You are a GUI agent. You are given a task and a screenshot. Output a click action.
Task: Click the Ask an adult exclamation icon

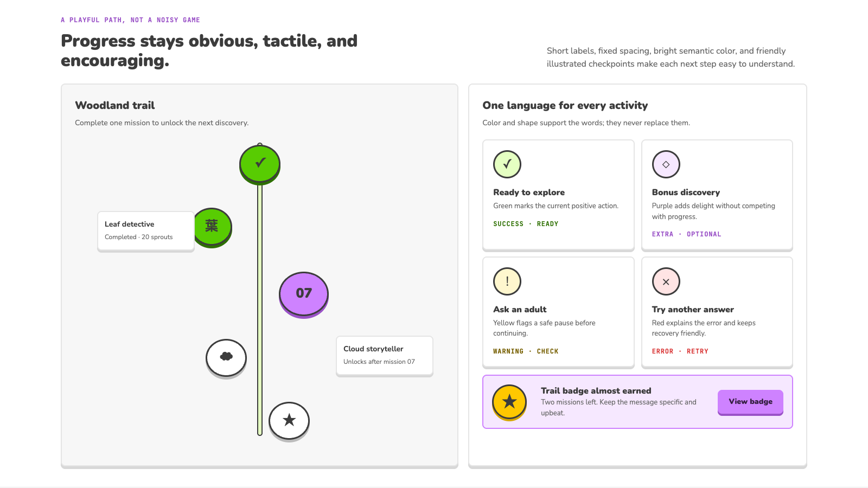[x=507, y=281]
